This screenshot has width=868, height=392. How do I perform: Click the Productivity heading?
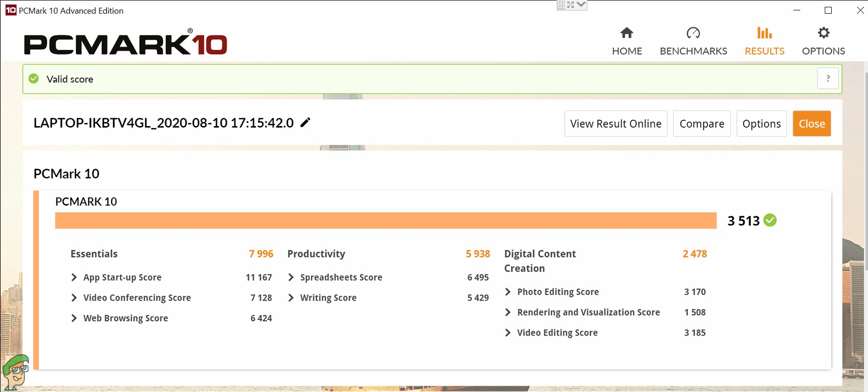(x=316, y=254)
